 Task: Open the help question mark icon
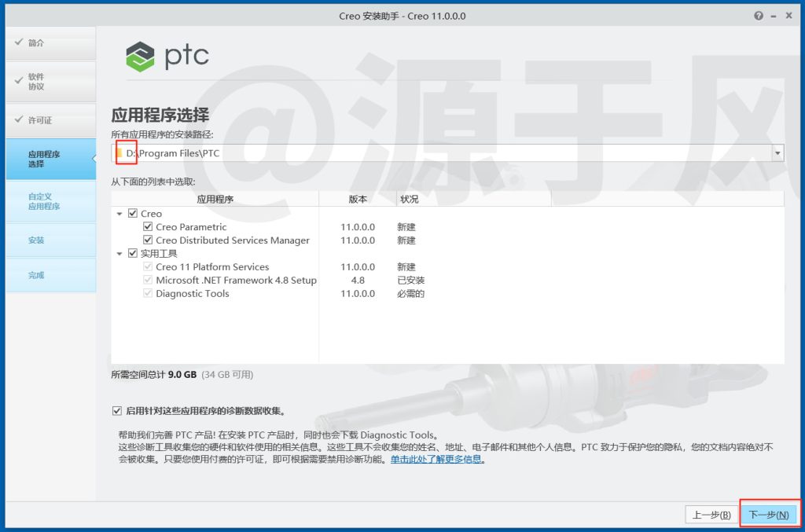click(759, 16)
